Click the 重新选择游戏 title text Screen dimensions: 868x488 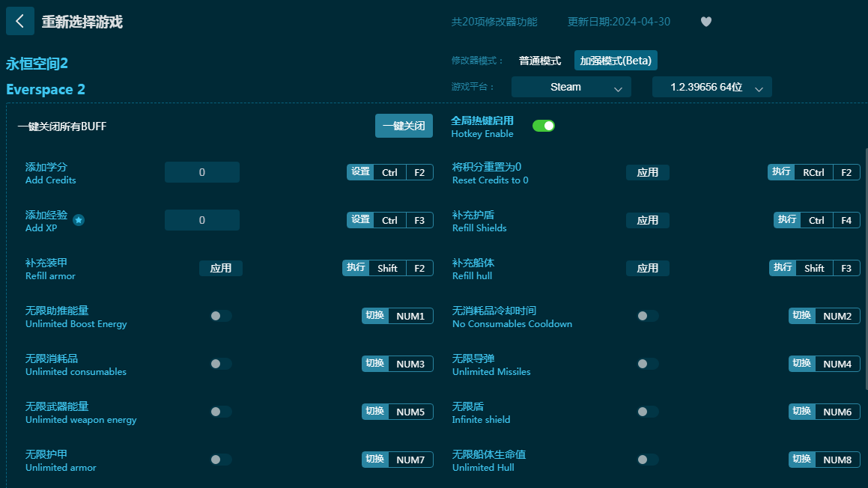click(82, 22)
